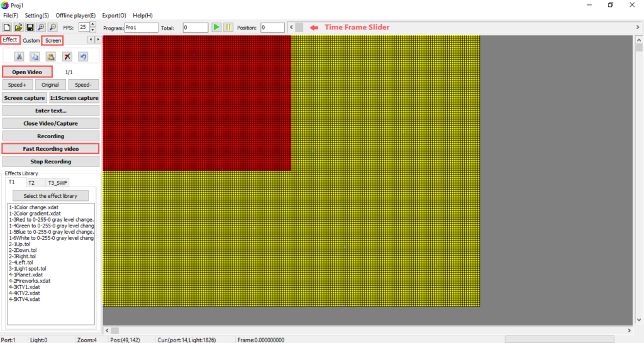Click the Program name field
The width and height of the screenshot is (644, 343).
coord(142,28)
